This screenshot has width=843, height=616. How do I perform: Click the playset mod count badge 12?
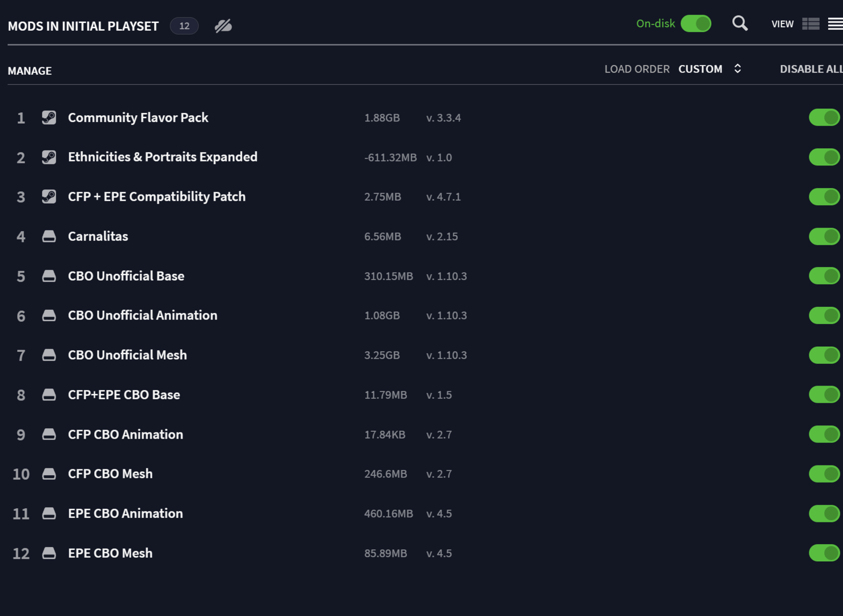tap(184, 26)
